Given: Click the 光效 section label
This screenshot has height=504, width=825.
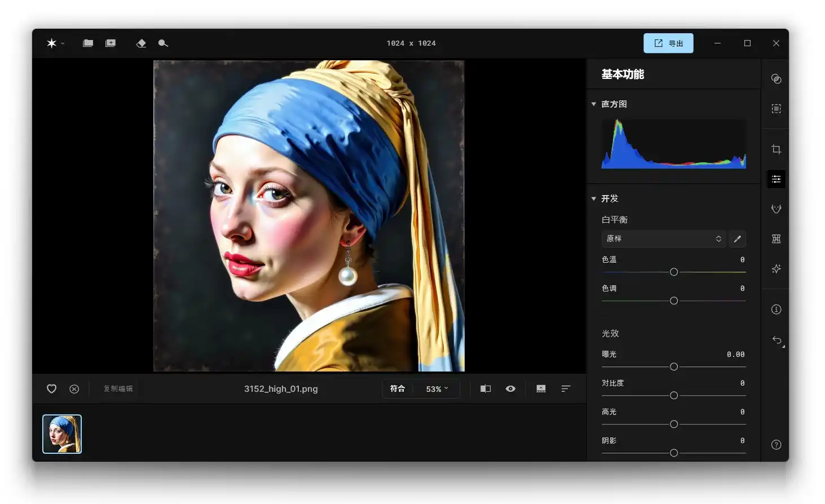Looking at the screenshot, I should click(x=610, y=334).
